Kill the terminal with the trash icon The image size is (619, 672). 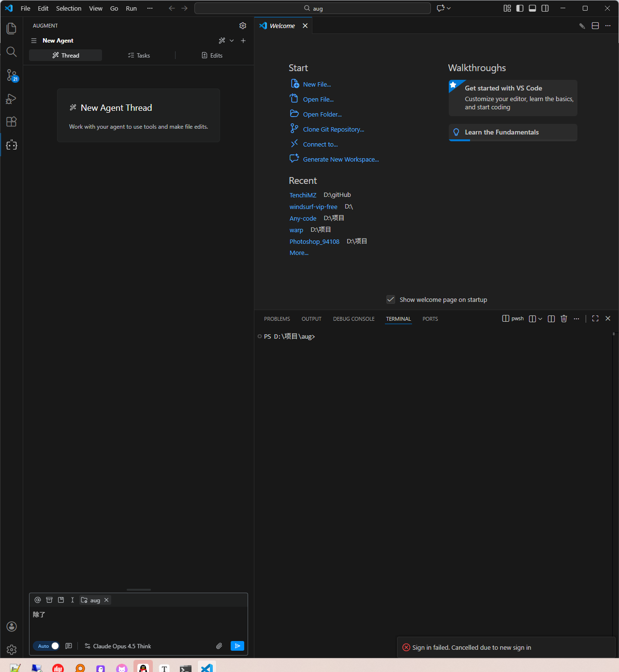click(x=563, y=318)
